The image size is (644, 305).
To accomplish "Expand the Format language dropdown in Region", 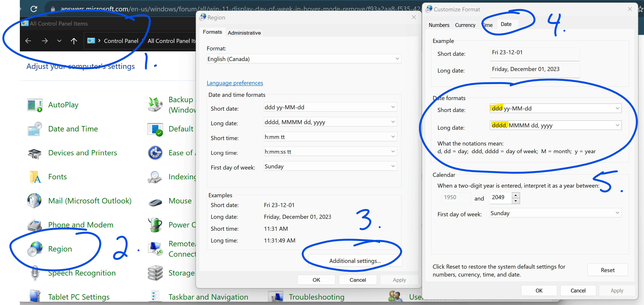I will tap(397, 59).
